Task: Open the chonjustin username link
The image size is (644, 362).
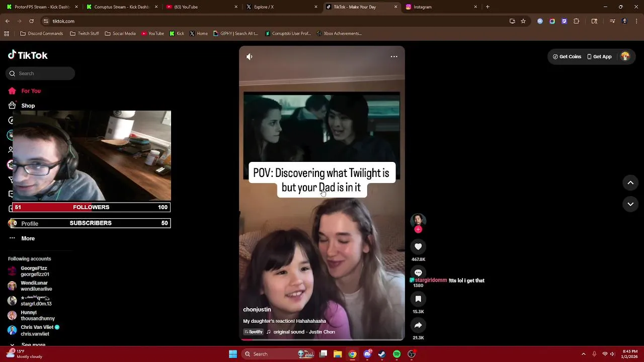Action: tap(257, 310)
